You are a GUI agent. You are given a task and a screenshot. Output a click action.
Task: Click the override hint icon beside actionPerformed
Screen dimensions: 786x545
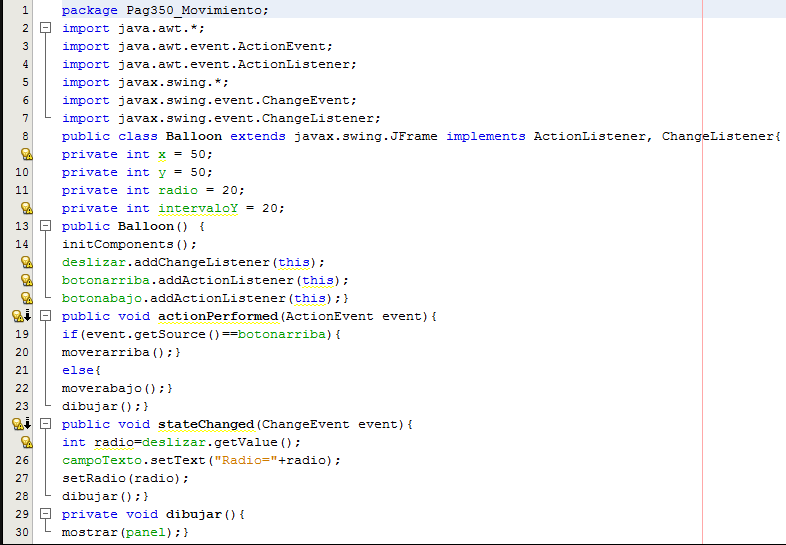click(22, 316)
